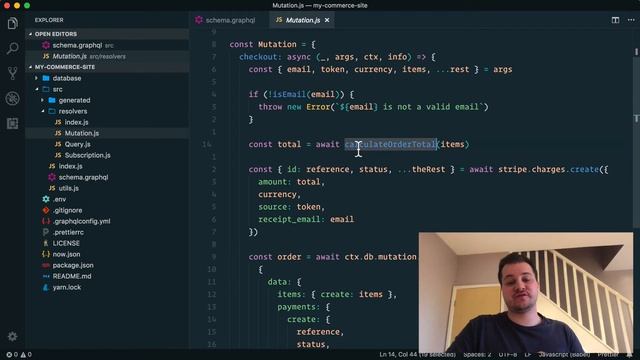Open the Explorer view in activity bar
Image resolution: width=640 pixels, height=360 pixels.
pos(12,23)
